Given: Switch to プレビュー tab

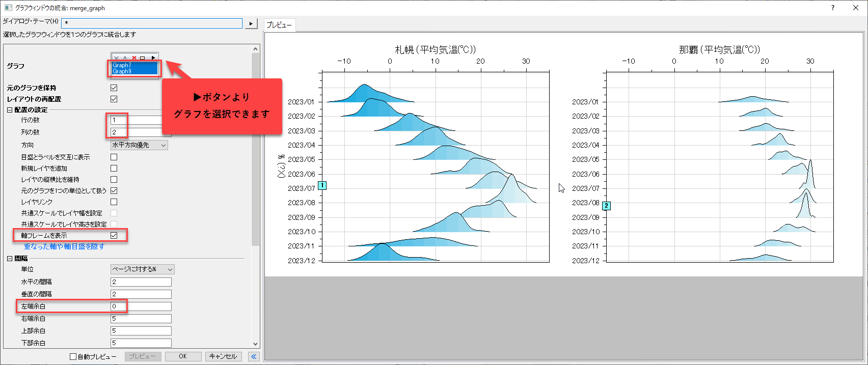Looking at the screenshot, I should (x=279, y=25).
